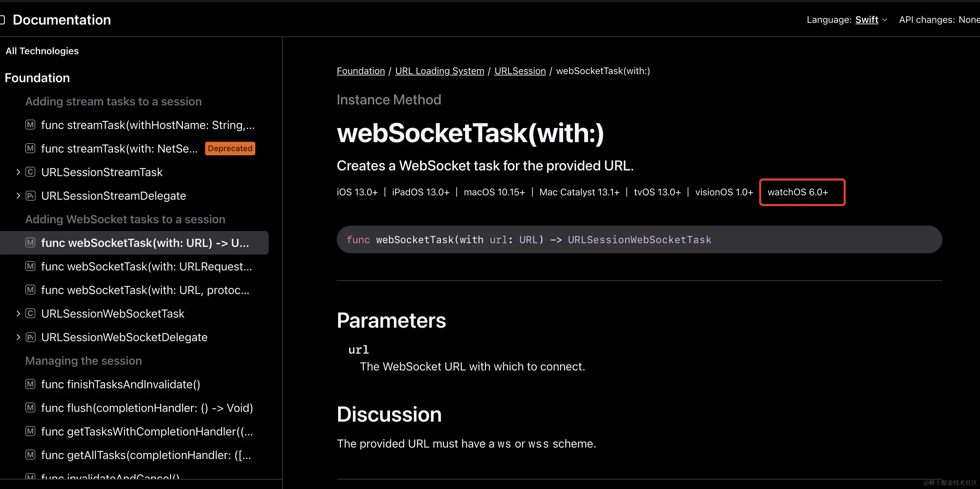
Task: Click method icon beside flush(completionHandler:)
Action: coord(30,407)
